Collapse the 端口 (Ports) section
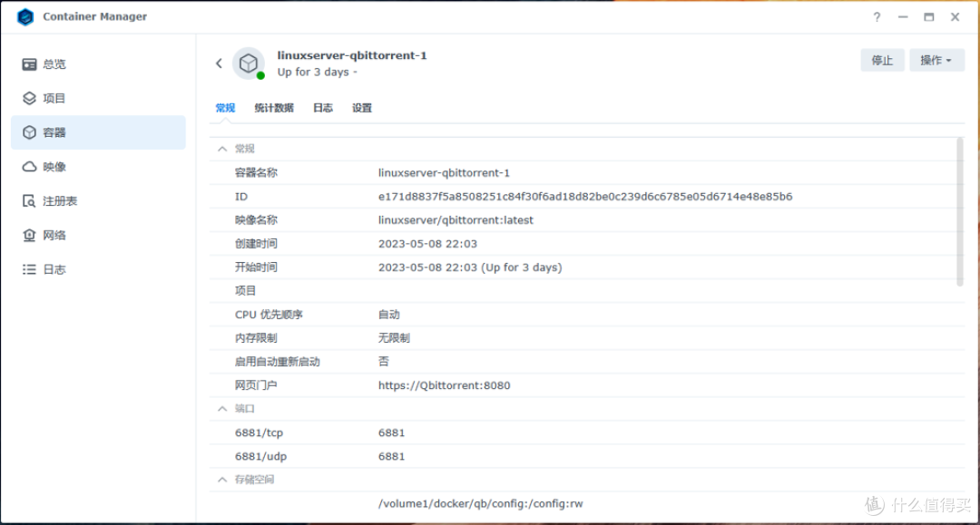 (x=222, y=408)
